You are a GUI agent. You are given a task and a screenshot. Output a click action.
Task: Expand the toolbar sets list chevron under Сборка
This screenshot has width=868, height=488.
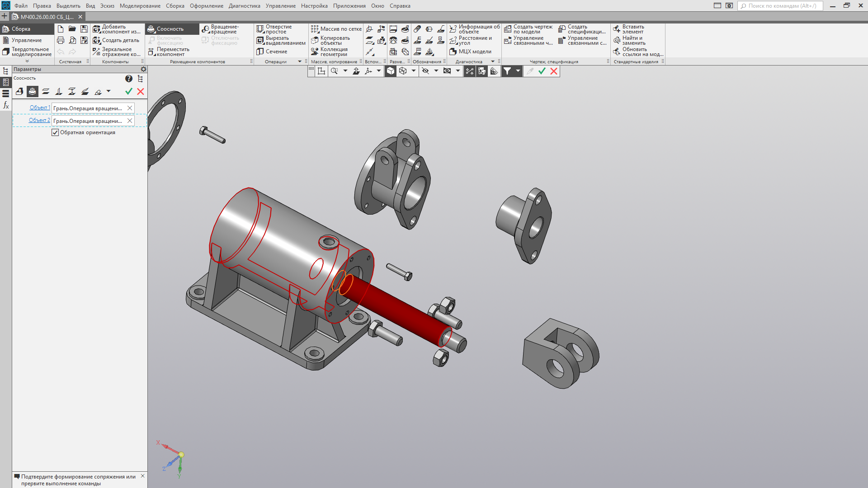click(x=27, y=61)
